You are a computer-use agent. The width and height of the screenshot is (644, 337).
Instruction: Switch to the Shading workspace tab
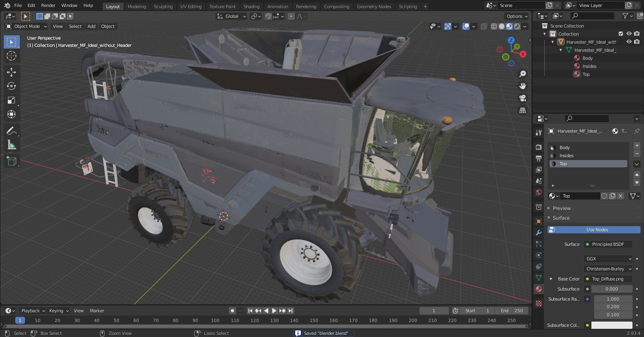click(x=251, y=6)
